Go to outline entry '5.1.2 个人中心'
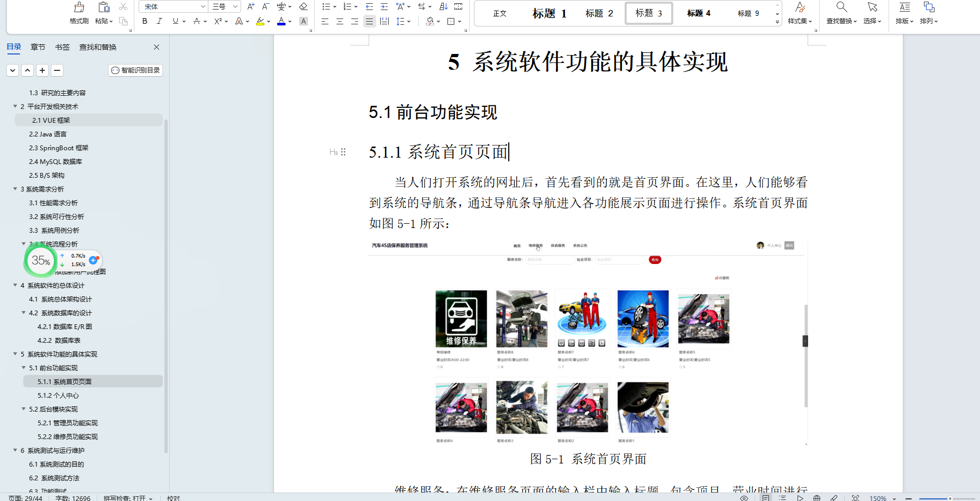 [x=58, y=395]
